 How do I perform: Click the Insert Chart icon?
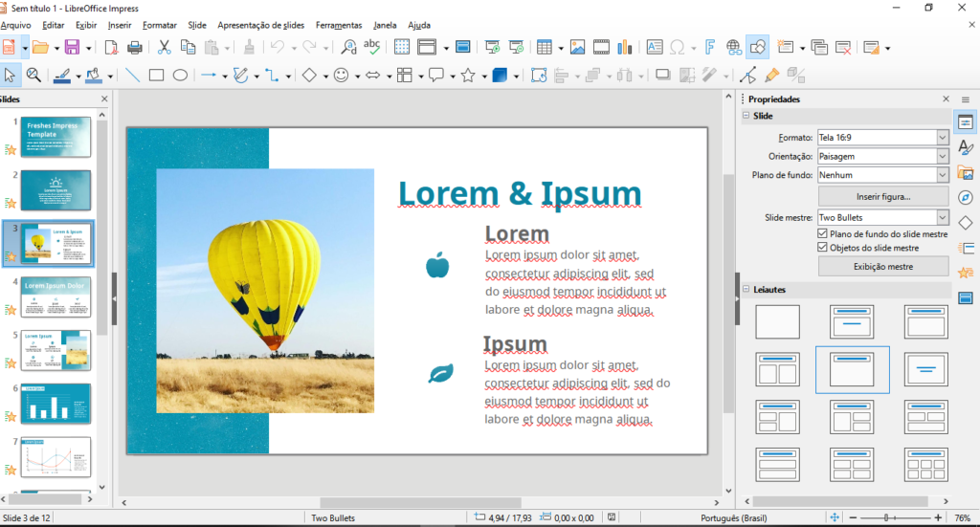point(625,47)
